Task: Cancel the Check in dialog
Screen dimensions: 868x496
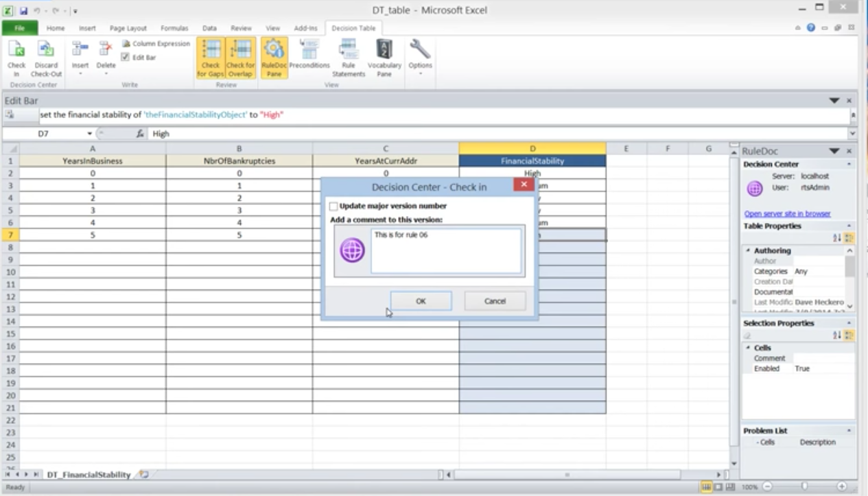Action: point(495,301)
